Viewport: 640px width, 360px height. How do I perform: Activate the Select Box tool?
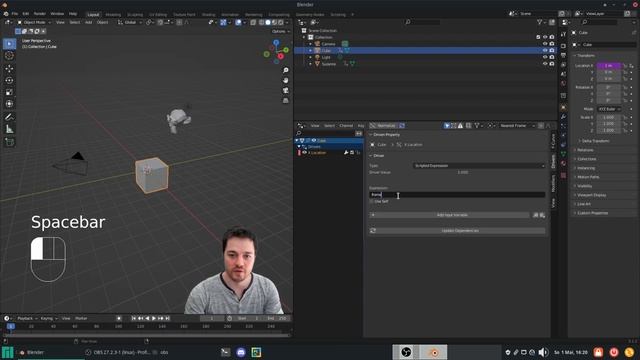tap(9, 44)
